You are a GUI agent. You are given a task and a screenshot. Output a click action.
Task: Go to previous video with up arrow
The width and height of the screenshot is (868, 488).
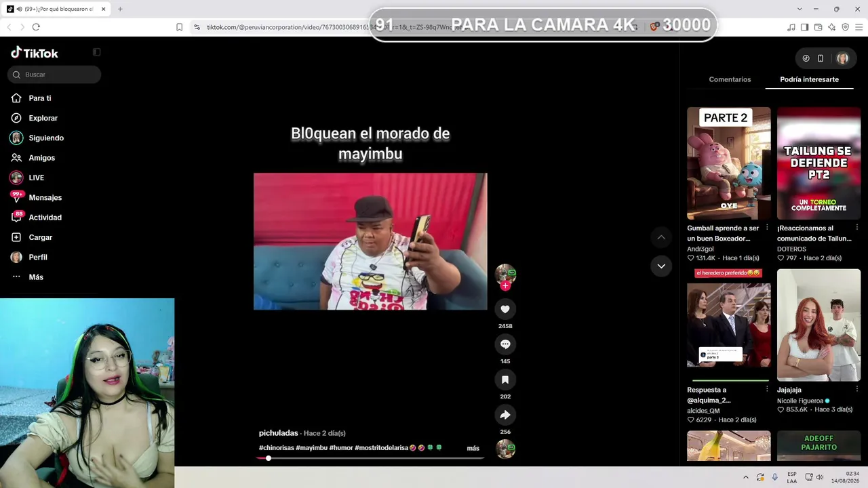point(661,237)
